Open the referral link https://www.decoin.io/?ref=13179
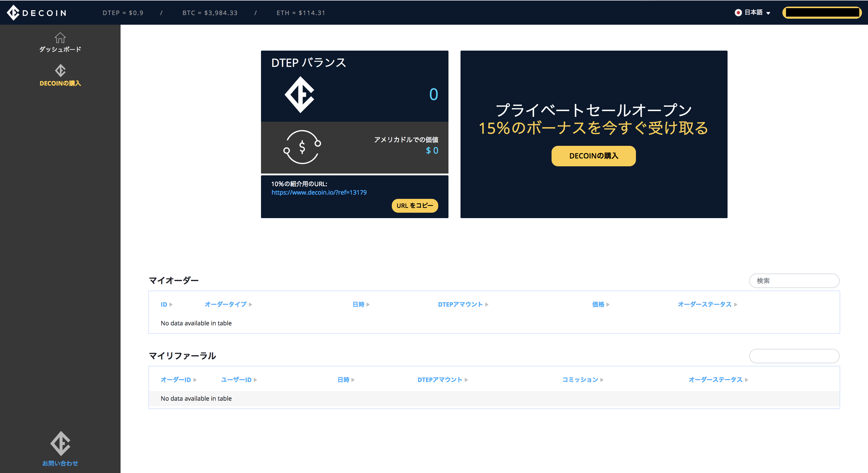868x473 pixels. 319,193
